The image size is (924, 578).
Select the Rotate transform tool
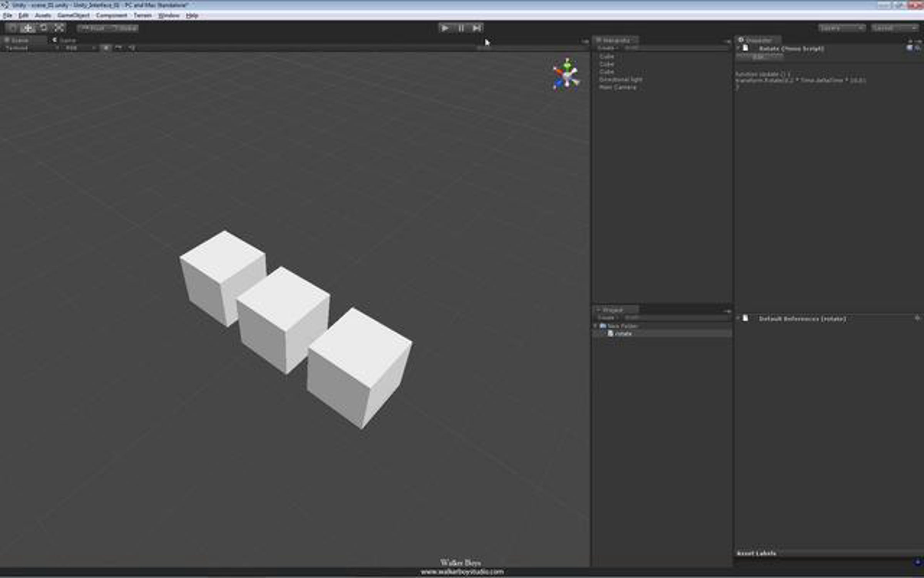(44, 28)
